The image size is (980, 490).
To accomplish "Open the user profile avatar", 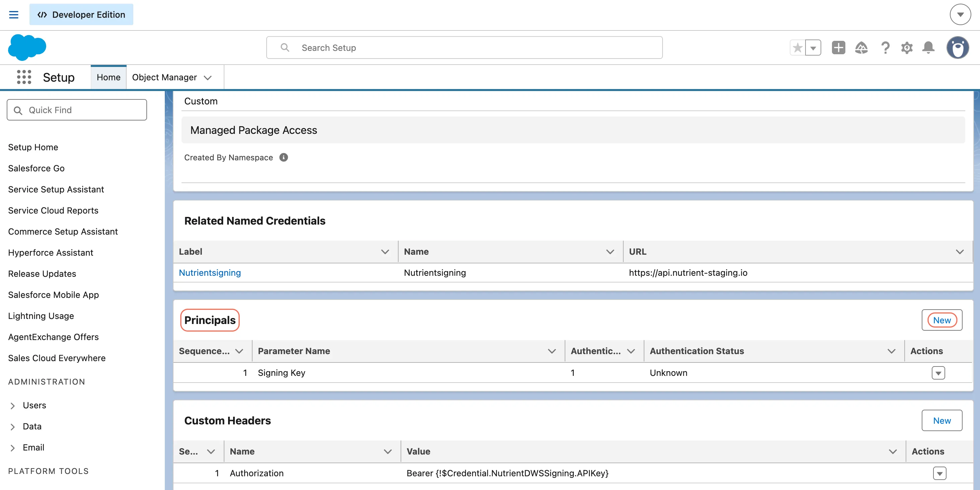I will pos(958,48).
